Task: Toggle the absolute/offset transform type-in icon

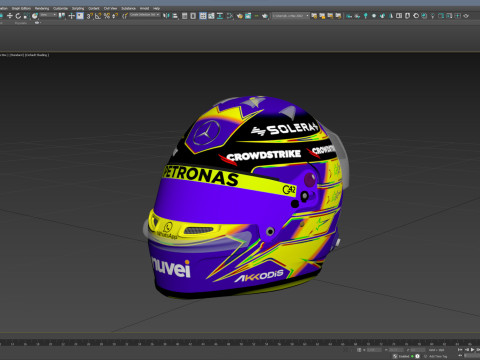Action: pos(359,350)
